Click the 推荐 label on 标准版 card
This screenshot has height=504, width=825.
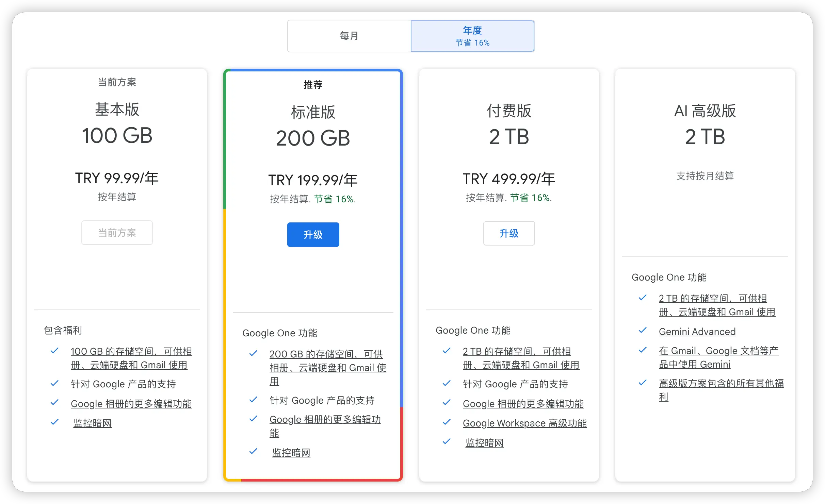313,85
